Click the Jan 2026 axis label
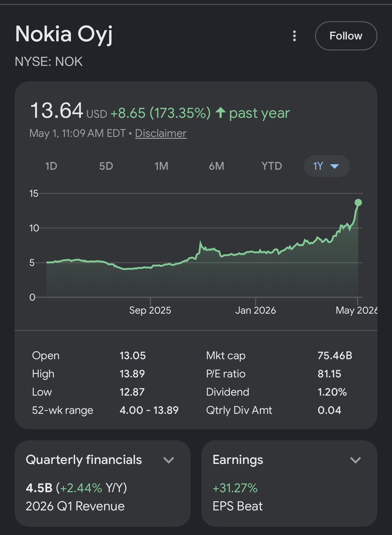This screenshot has height=535, width=392. tap(256, 310)
